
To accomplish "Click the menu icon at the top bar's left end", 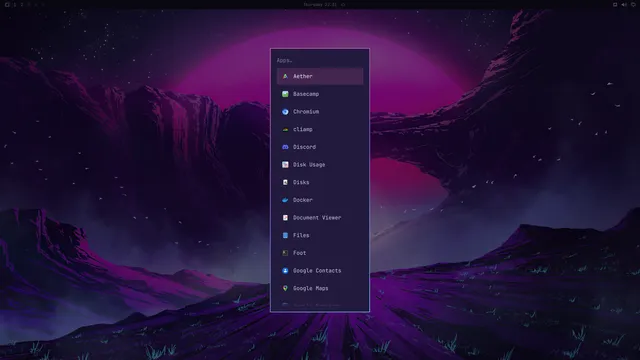I will click(7, 4).
